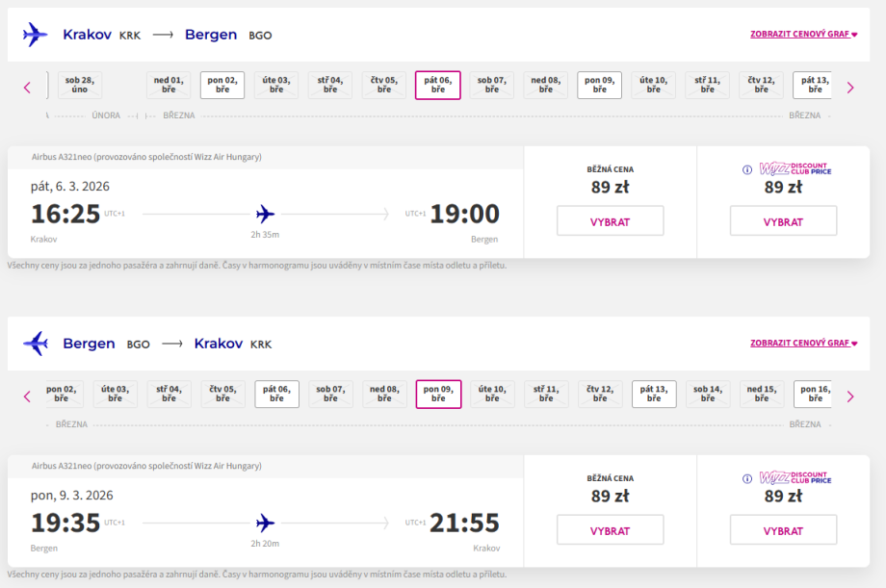Pick outbound date pát 13, bře
886x588 pixels.
[814, 86]
